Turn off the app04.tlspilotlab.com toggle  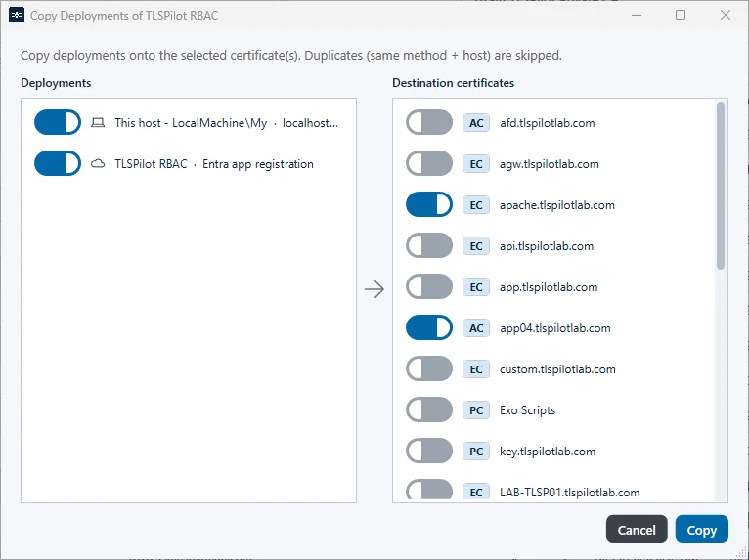(x=429, y=327)
